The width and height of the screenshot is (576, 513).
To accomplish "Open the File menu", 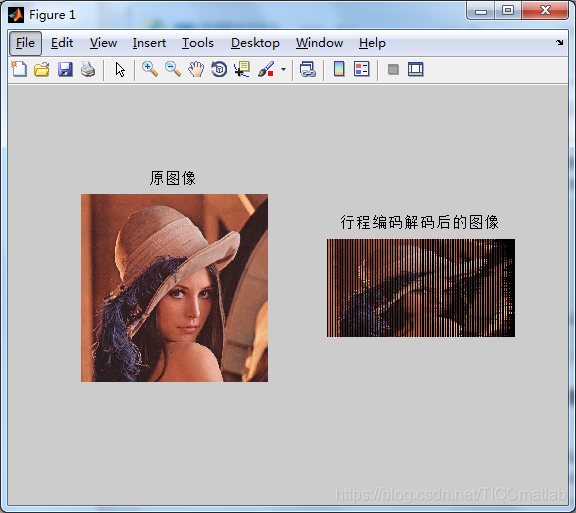I will pyautogui.click(x=25, y=43).
